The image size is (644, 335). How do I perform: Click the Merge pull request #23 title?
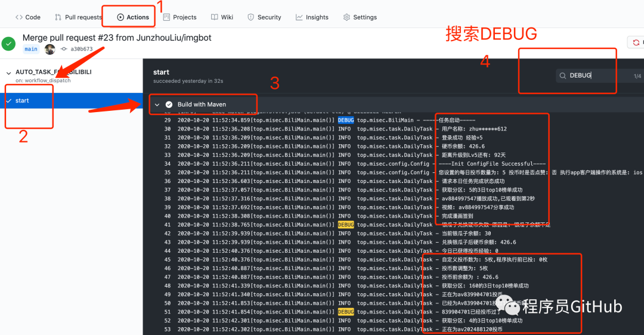(117, 38)
